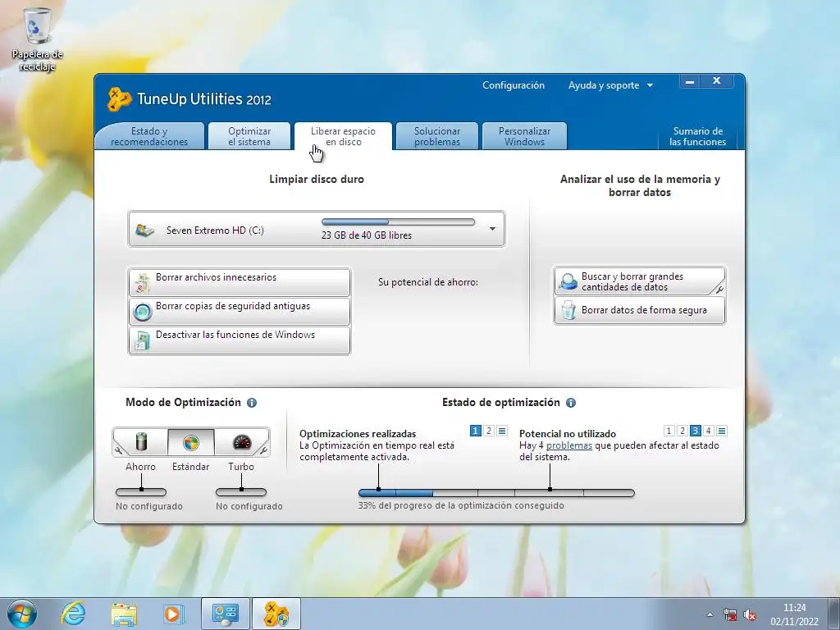Select Liberar espacio en disco tab
Image resolution: width=840 pixels, height=630 pixels.
[x=343, y=136]
